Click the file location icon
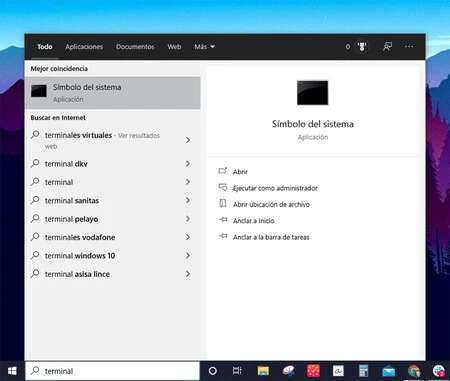 [x=223, y=203]
